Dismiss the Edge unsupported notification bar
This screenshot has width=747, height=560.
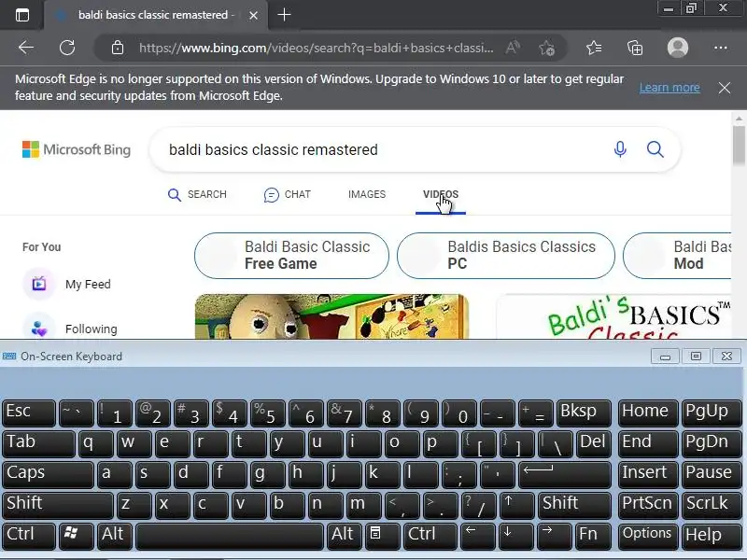pos(725,88)
